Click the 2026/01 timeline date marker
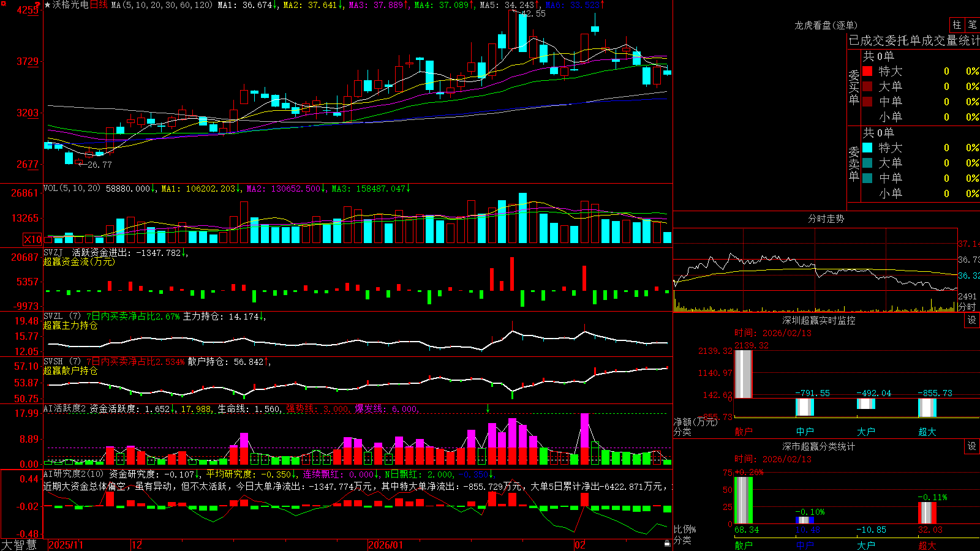This screenshot has width=980, height=551. pos(386,545)
